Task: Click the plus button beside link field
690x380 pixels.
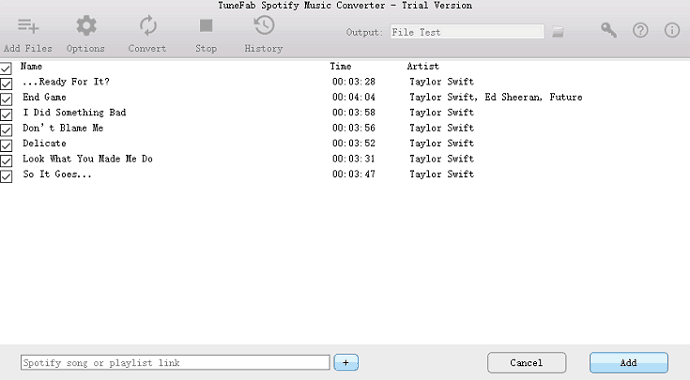Action: (x=346, y=363)
